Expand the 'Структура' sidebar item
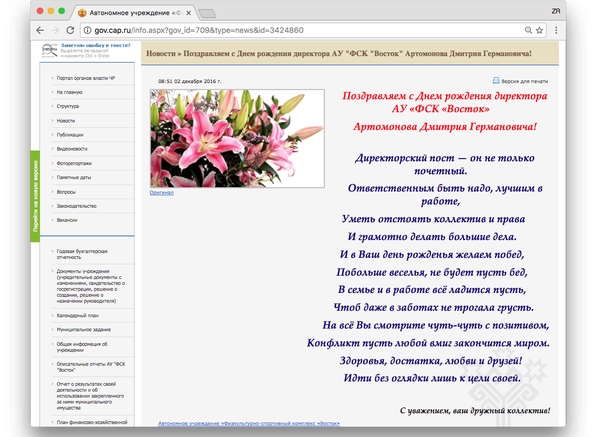 [68, 105]
